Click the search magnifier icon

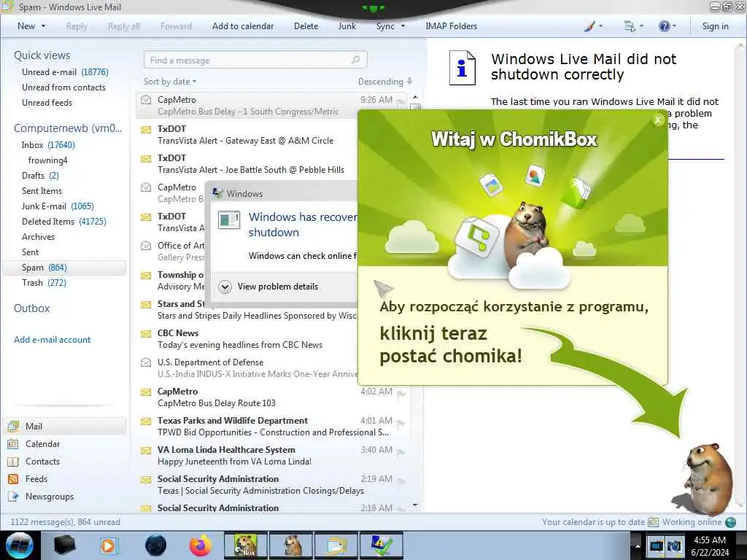coord(355,60)
